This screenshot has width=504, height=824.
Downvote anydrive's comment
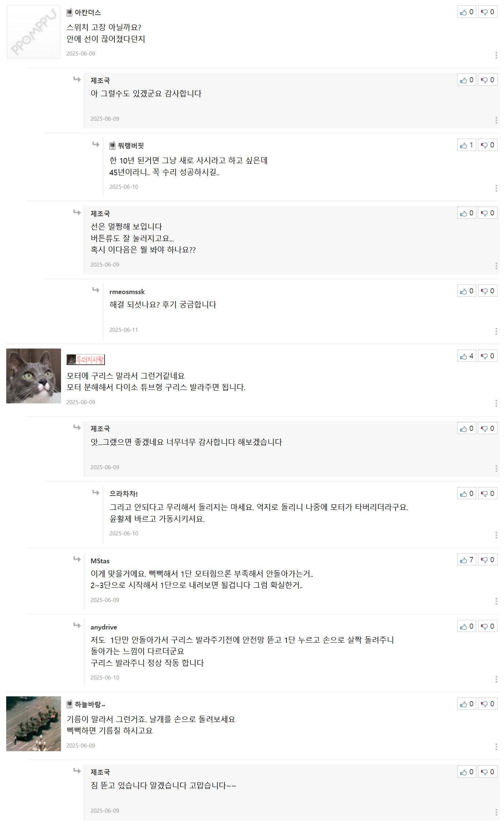[x=488, y=626]
